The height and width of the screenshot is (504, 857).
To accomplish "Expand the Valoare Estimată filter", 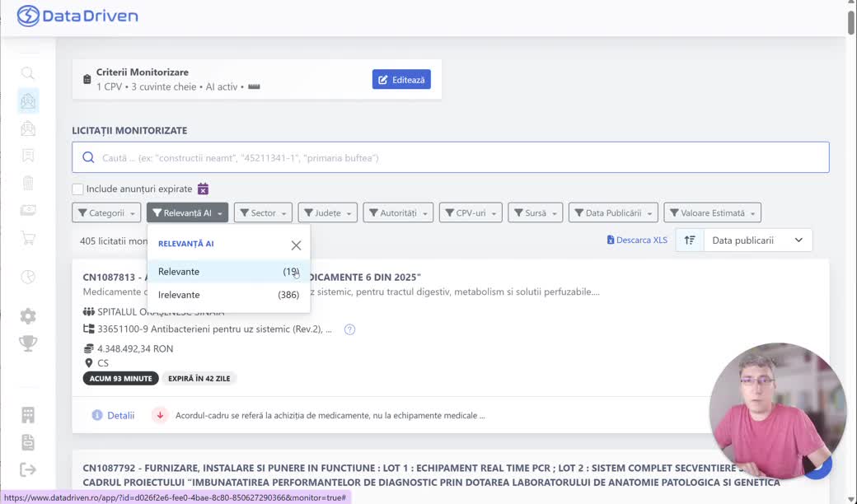I will (712, 213).
